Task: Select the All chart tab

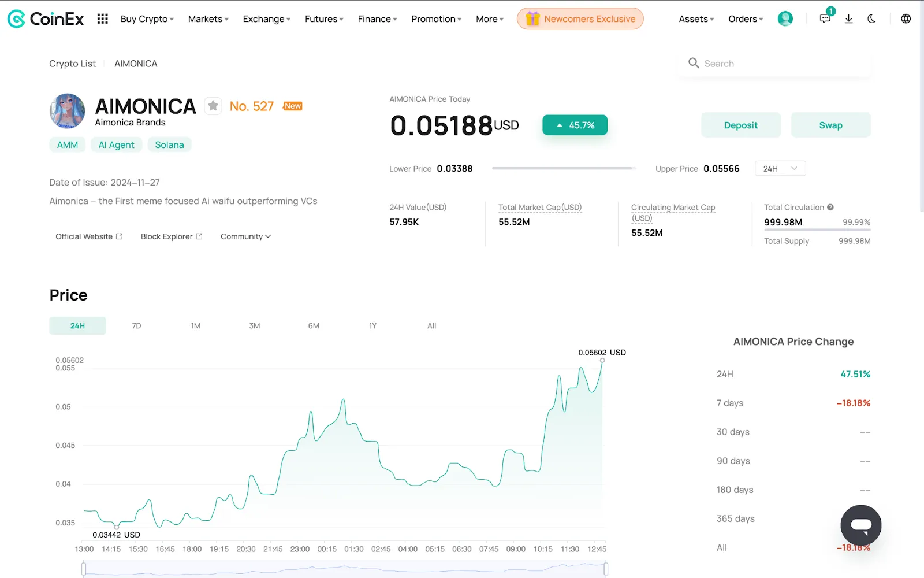Action: click(431, 325)
